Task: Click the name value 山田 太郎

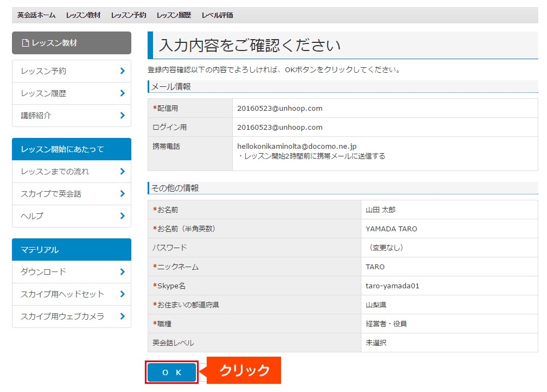Action: pos(380,210)
